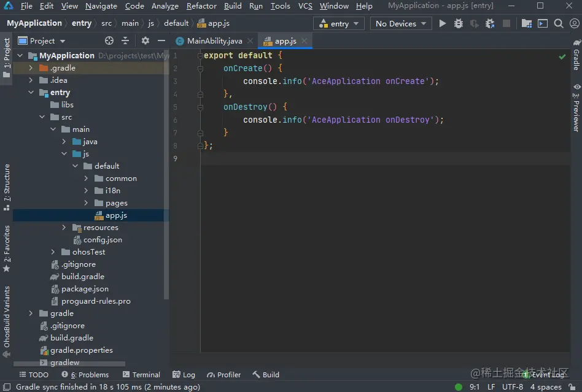Toggle the Gradle tool window
The width and height of the screenshot is (582, 392).
coord(576,55)
